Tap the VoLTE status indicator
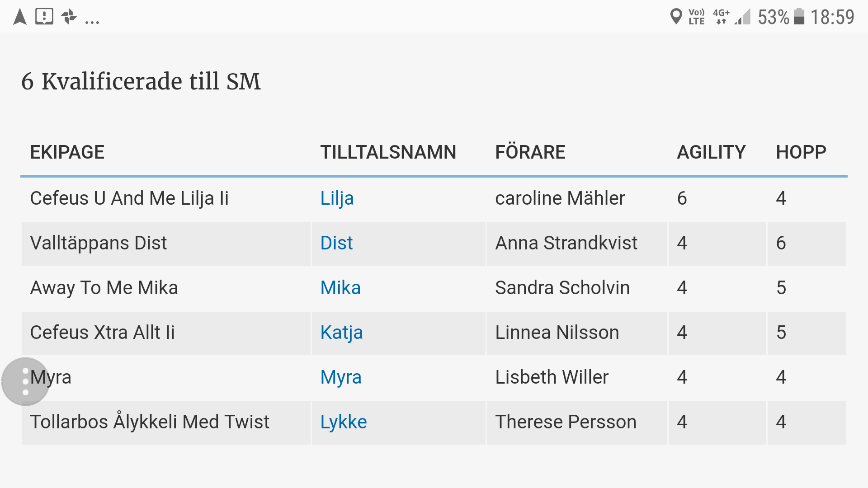 click(696, 17)
